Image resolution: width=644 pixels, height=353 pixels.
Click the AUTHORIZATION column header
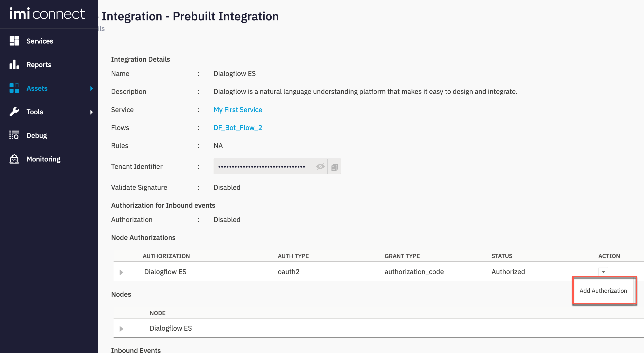pyautogui.click(x=166, y=256)
